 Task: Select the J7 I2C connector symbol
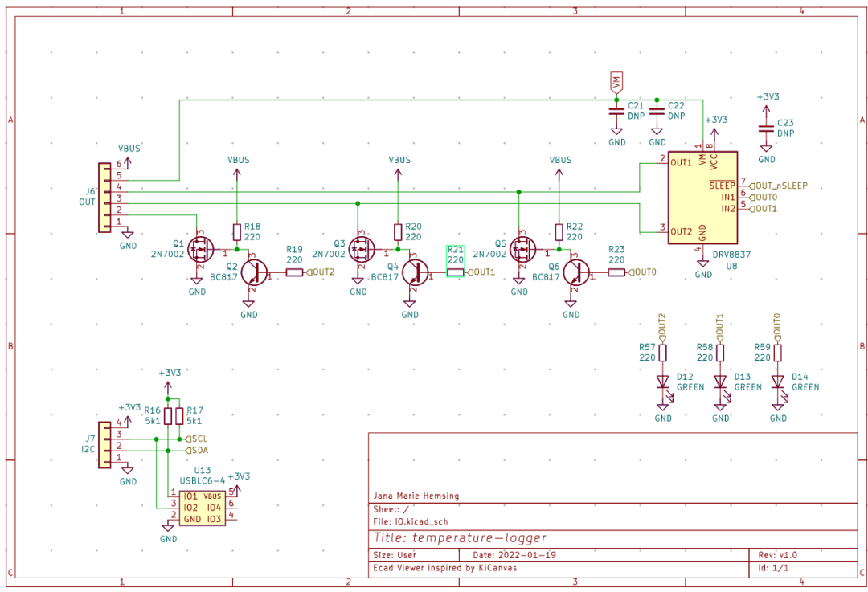point(104,445)
